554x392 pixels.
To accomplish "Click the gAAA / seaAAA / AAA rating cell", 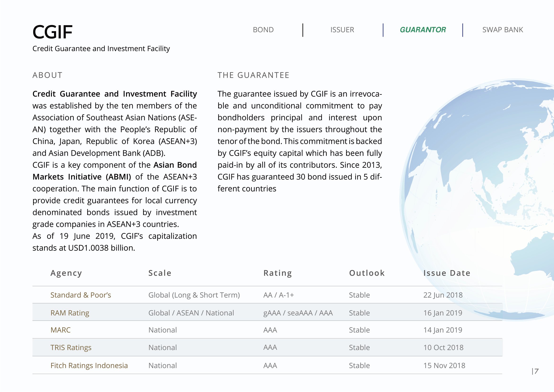I will [x=298, y=313].
